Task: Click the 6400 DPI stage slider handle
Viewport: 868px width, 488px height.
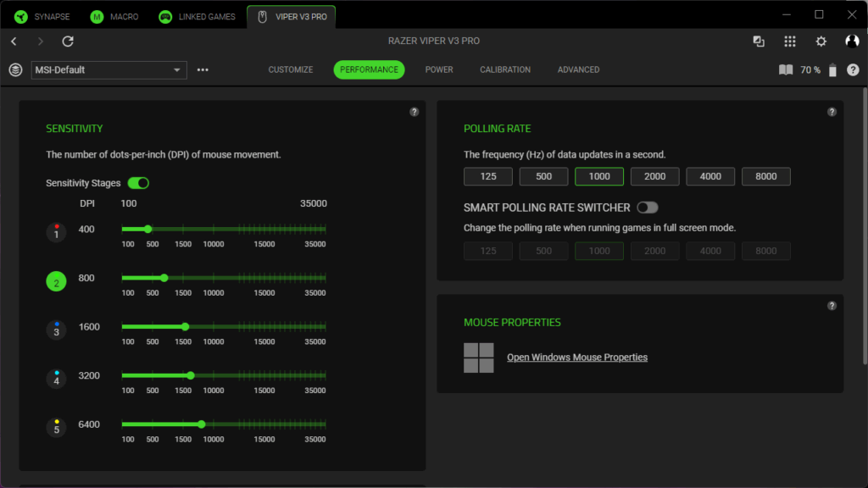Action: [x=201, y=424]
